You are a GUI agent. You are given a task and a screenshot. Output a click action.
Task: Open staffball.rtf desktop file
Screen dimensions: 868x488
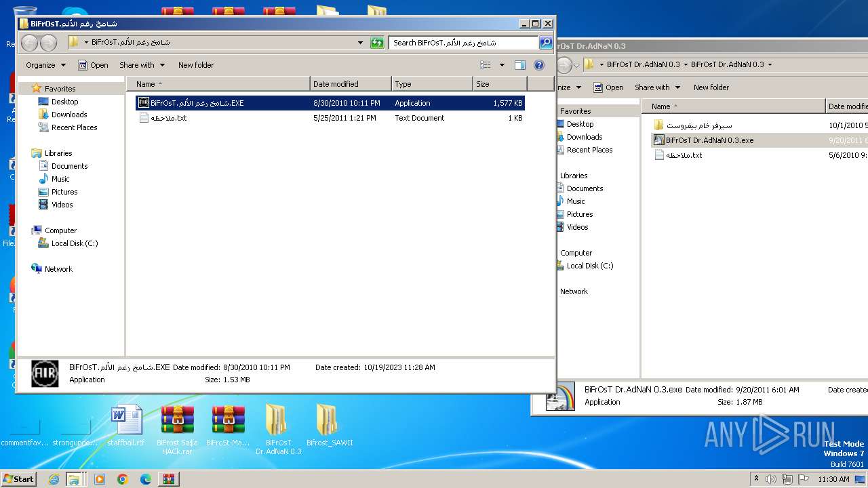point(126,426)
